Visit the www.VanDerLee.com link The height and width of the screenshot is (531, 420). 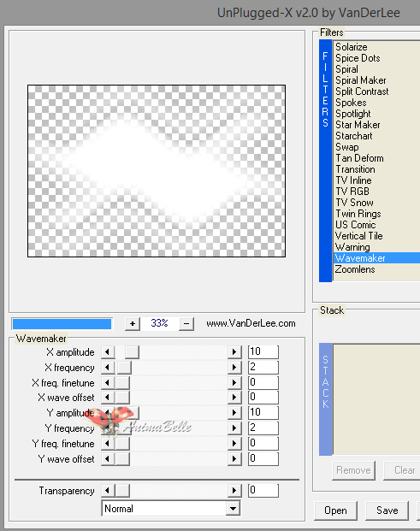click(x=251, y=323)
